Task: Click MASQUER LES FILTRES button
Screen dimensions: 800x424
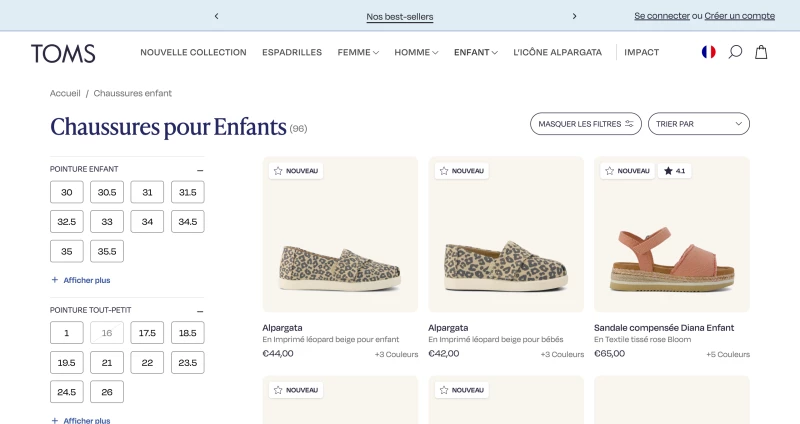Action: tap(586, 124)
